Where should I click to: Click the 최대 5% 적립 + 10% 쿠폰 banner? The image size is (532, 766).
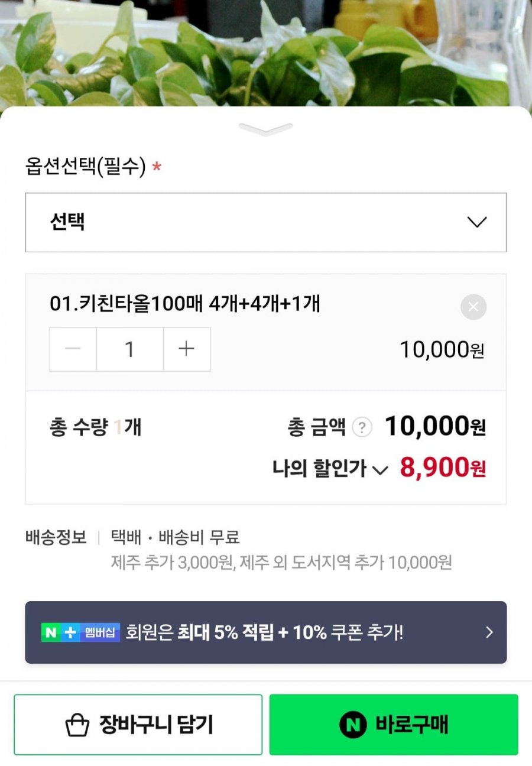pos(265,632)
